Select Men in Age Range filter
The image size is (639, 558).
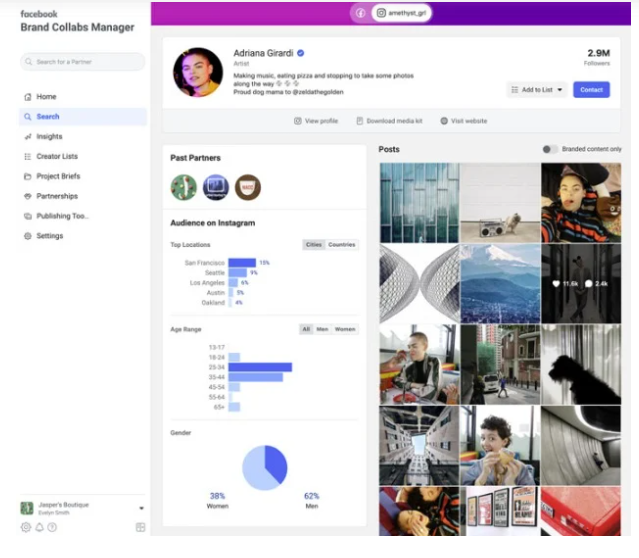point(322,329)
